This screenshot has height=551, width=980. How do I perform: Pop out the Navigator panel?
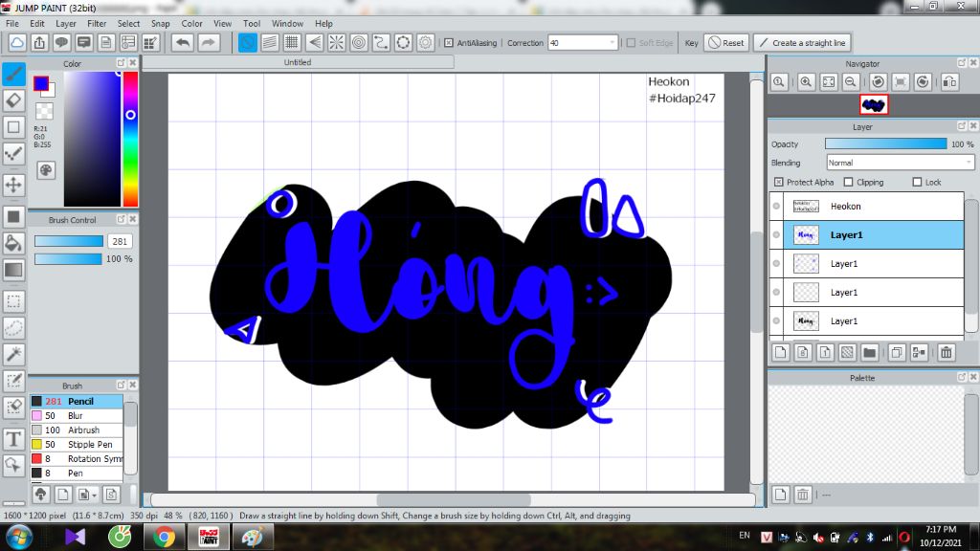click(x=961, y=63)
